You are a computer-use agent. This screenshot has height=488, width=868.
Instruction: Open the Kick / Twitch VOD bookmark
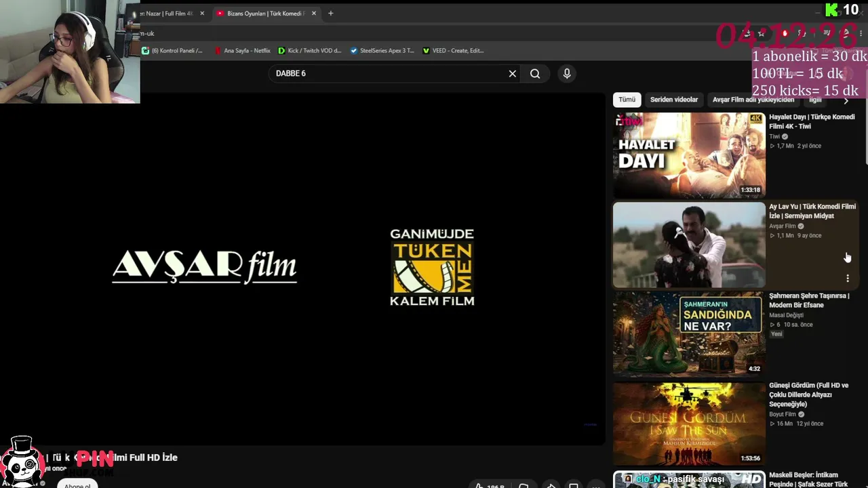tap(310, 51)
